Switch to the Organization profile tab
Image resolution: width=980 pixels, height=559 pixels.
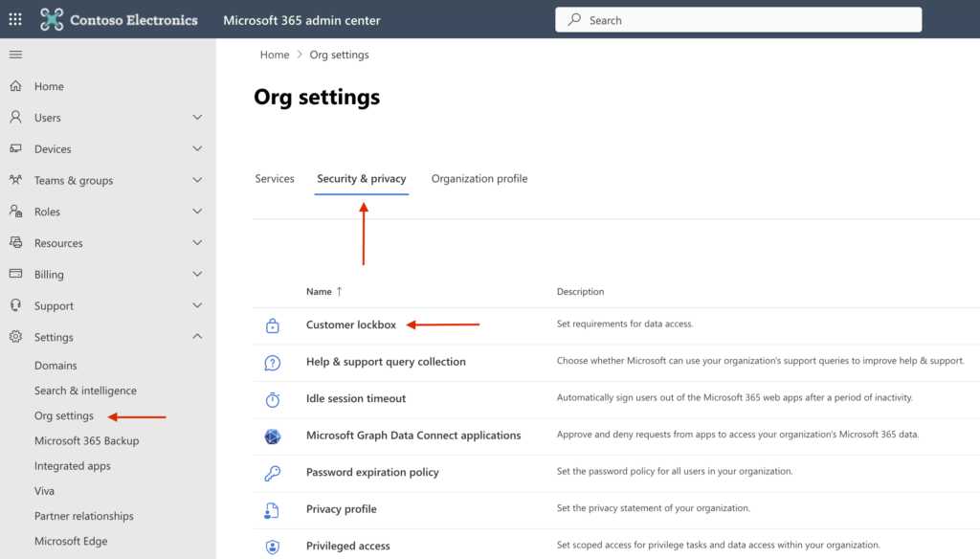click(x=479, y=179)
